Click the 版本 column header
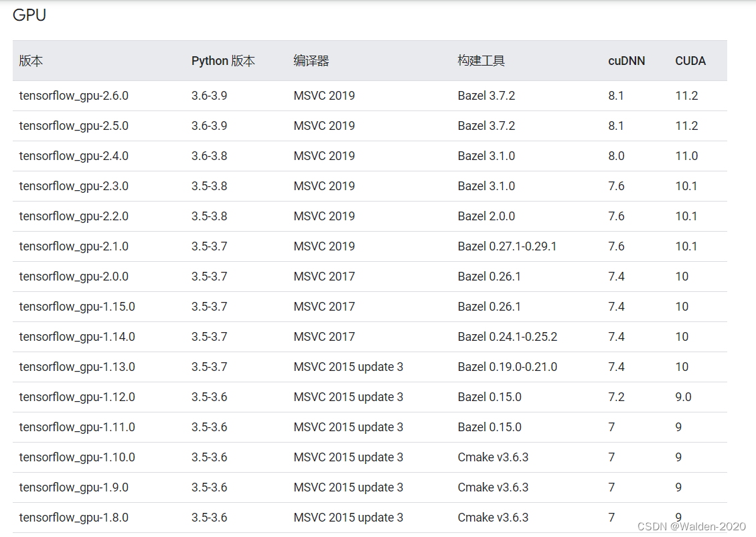The image size is (756, 537). tap(31, 61)
